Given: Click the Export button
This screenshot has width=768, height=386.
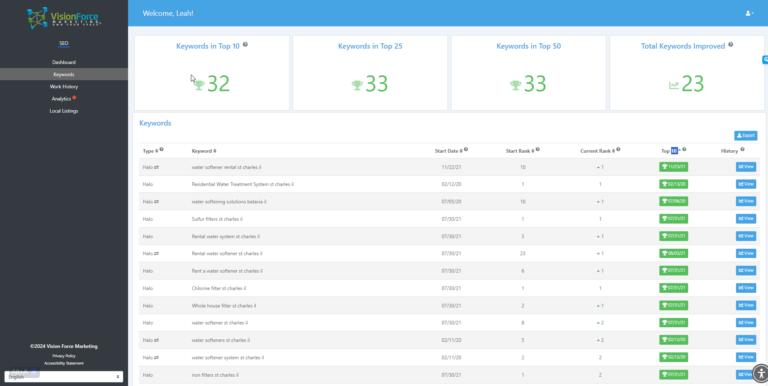Looking at the screenshot, I should click(x=745, y=136).
